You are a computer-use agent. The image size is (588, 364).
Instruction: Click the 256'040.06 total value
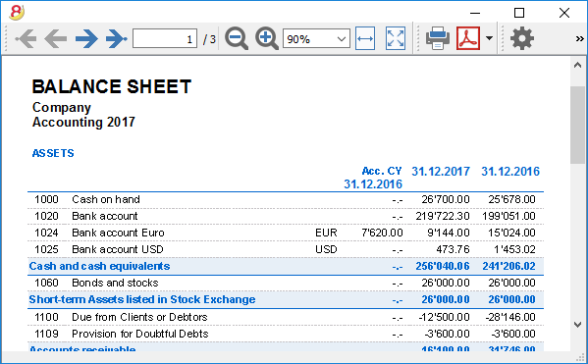(443, 266)
